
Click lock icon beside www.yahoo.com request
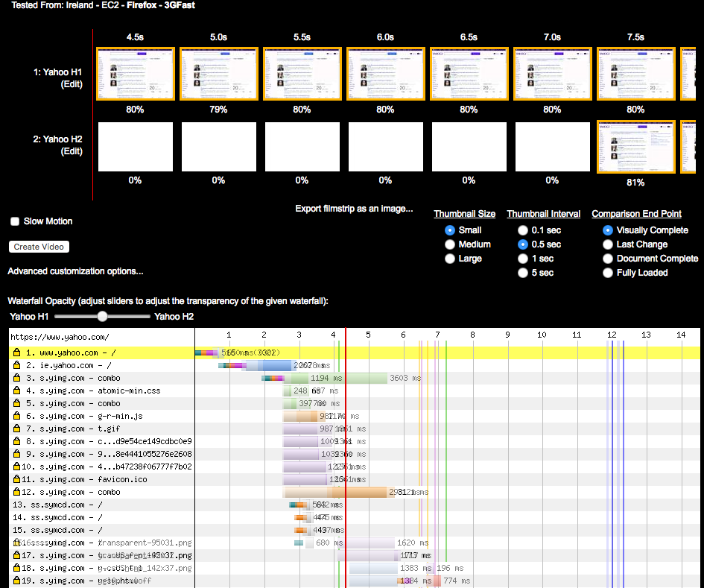[16, 353]
